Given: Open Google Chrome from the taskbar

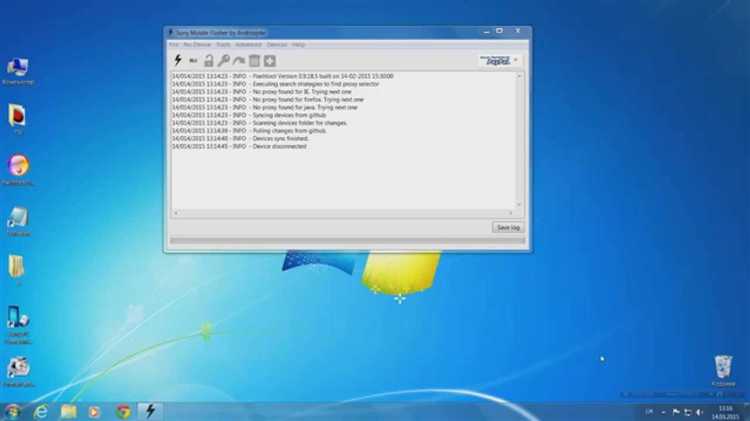Looking at the screenshot, I should [123, 411].
